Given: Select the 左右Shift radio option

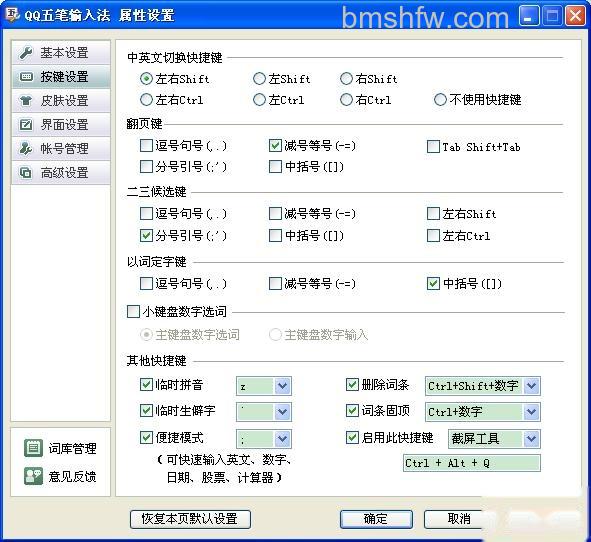Looking at the screenshot, I should click(146, 79).
